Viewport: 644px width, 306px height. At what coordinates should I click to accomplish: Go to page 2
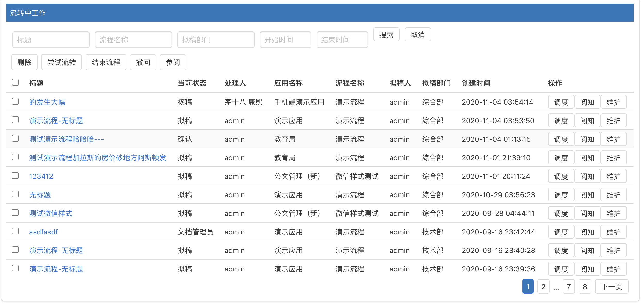[543, 286]
